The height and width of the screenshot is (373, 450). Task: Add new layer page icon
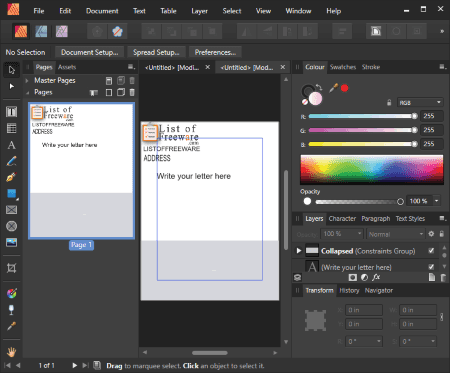tap(432, 277)
